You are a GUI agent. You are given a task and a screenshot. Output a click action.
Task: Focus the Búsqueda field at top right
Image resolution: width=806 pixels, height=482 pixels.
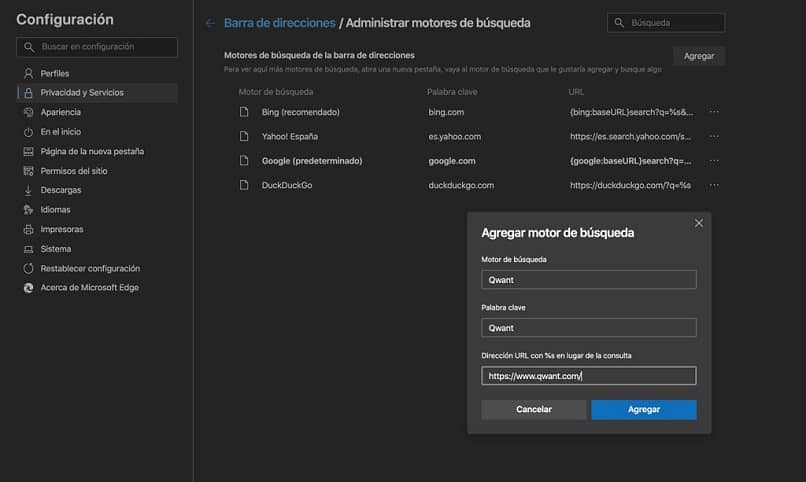(666, 23)
